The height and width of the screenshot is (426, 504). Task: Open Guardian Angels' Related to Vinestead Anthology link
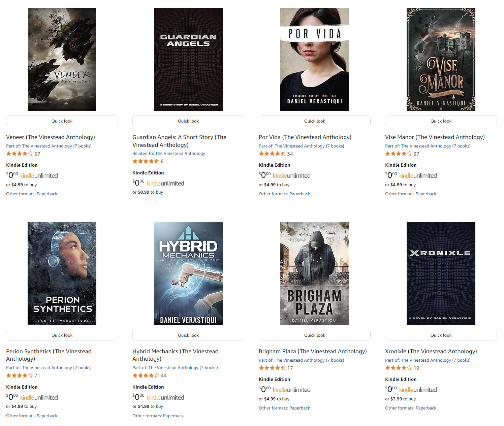180,154
